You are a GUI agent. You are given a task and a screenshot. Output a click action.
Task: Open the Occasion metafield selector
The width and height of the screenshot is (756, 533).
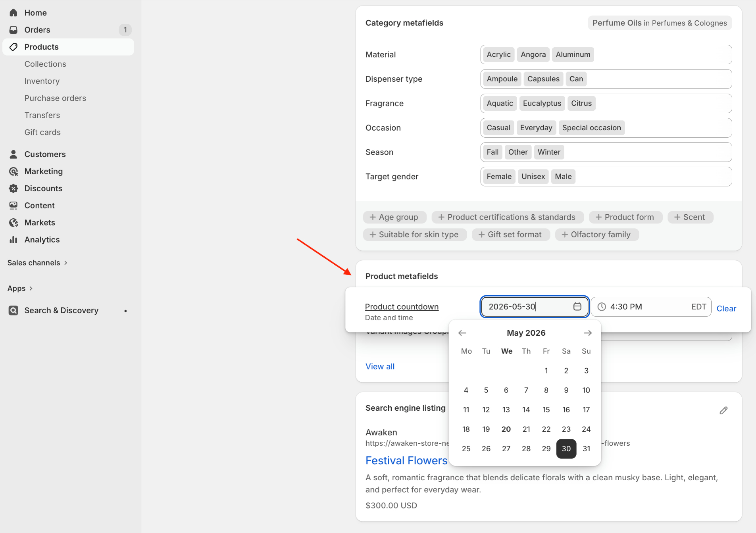click(x=606, y=128)
